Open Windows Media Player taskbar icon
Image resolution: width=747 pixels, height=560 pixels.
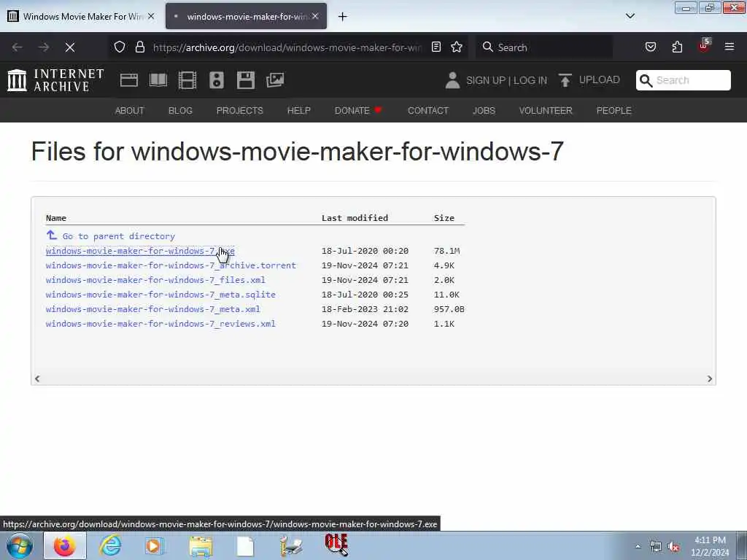(x=154, y=545)
